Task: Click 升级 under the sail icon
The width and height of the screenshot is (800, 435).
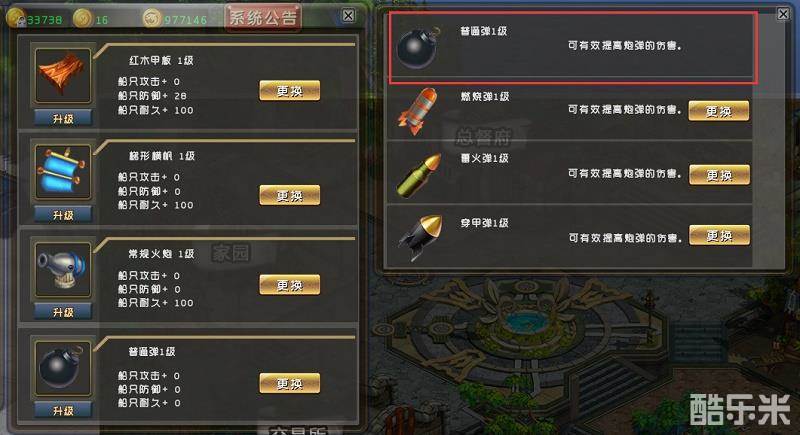Action: pos(63,215)
